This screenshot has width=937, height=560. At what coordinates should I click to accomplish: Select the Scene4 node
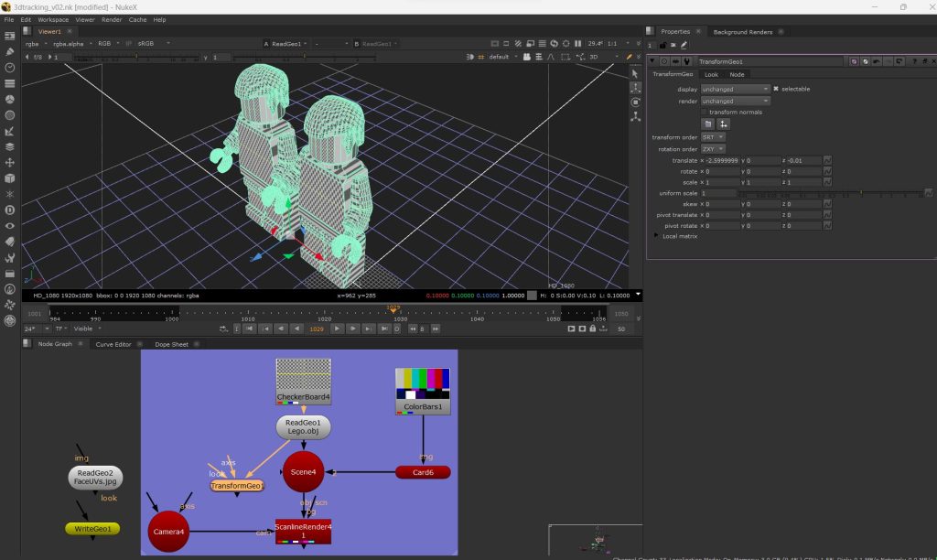(303, 472)
